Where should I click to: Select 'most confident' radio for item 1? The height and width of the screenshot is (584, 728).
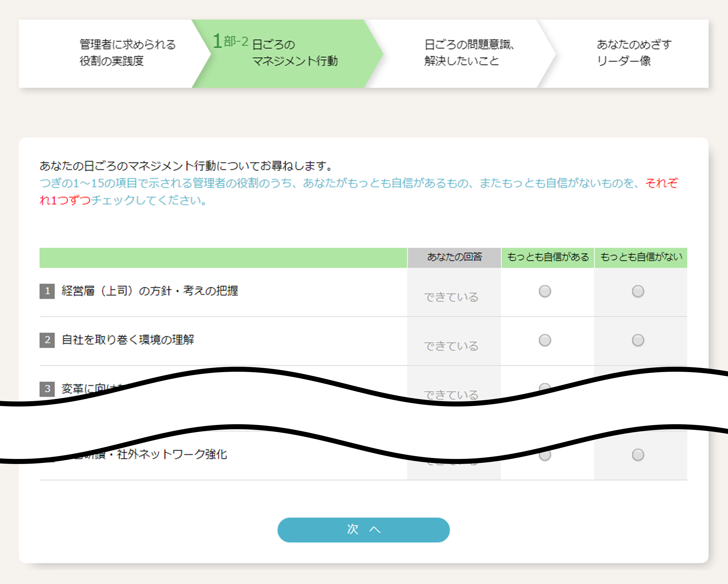click(544, 291)
